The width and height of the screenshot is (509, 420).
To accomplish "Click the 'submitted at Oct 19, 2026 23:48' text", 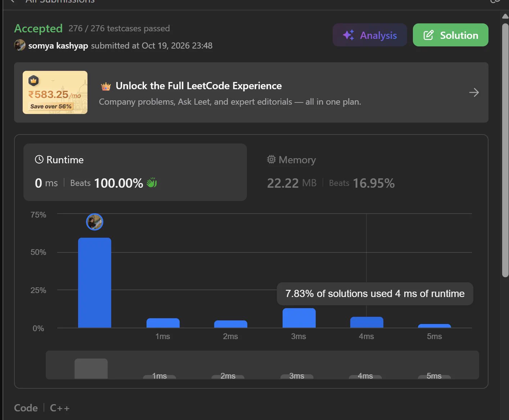I will coord(152,46).
